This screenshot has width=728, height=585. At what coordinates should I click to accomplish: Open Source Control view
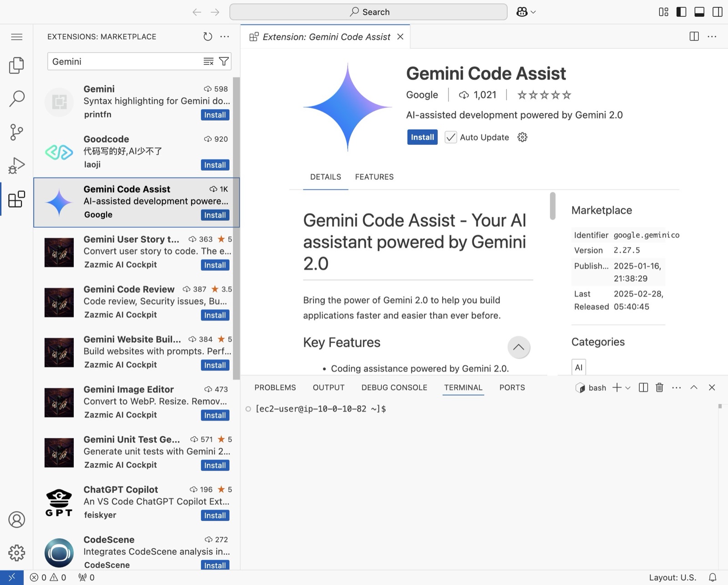pos(16,132)
